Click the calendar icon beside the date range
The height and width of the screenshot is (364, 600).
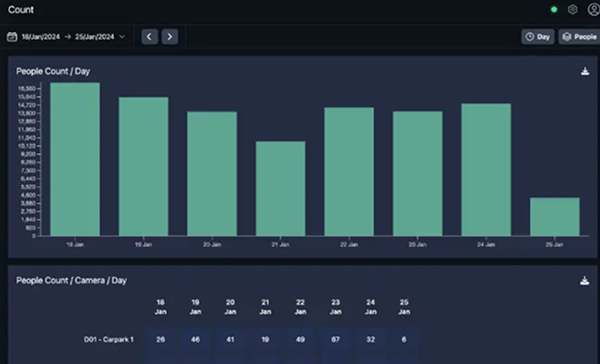tap(12, 37)
